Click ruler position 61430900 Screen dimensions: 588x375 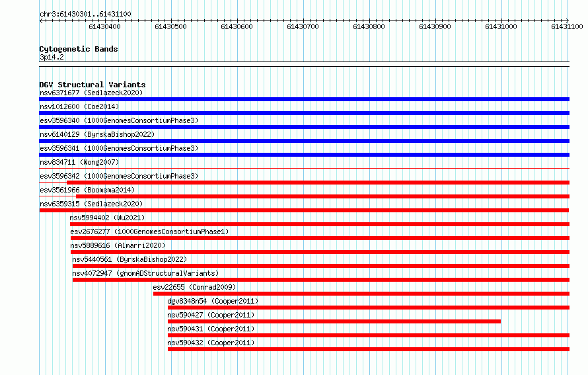click(x=435, y=26)
